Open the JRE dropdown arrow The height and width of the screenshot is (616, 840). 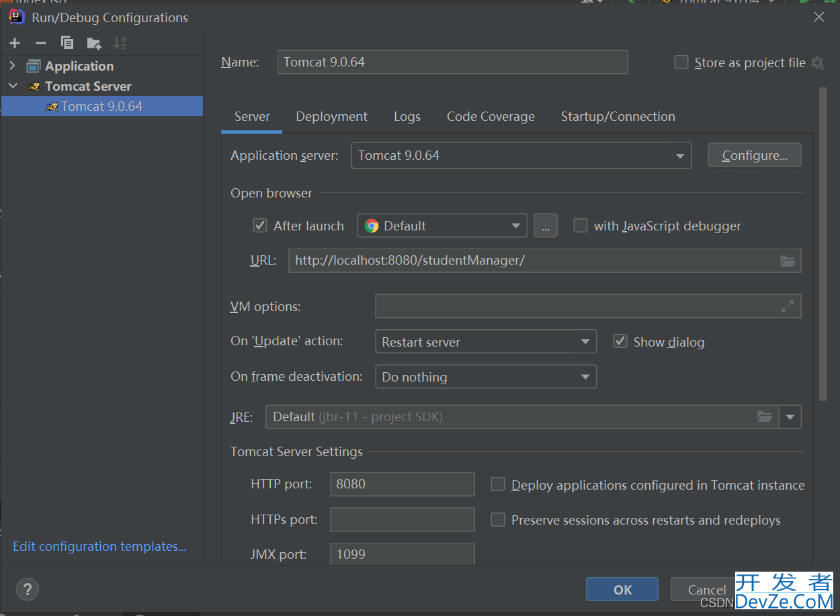(790, 416)
